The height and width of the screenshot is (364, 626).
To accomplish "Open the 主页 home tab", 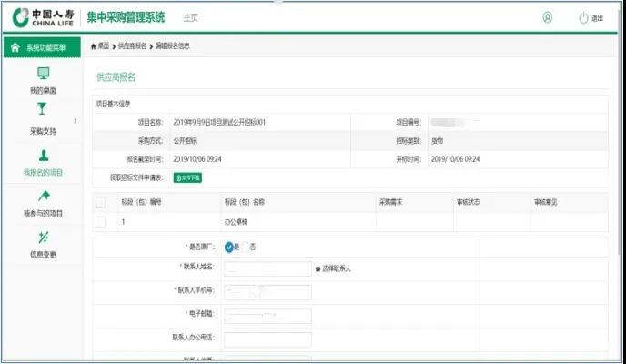I will pos(190,18).
